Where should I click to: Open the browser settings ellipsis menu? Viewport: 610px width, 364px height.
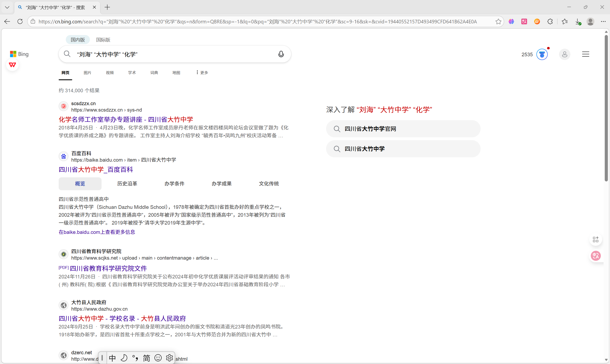click(x=604, y=22)
